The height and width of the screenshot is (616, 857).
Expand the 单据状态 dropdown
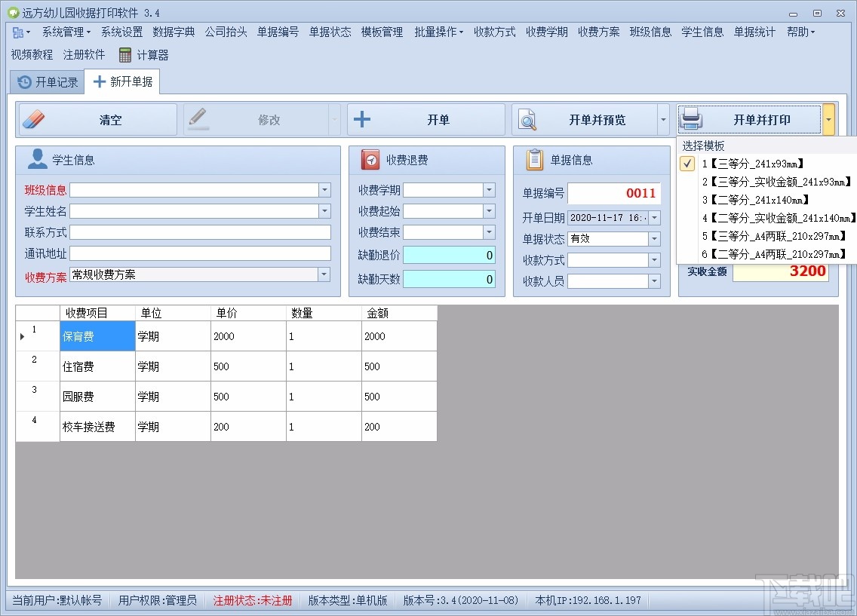tap(654, 239)
